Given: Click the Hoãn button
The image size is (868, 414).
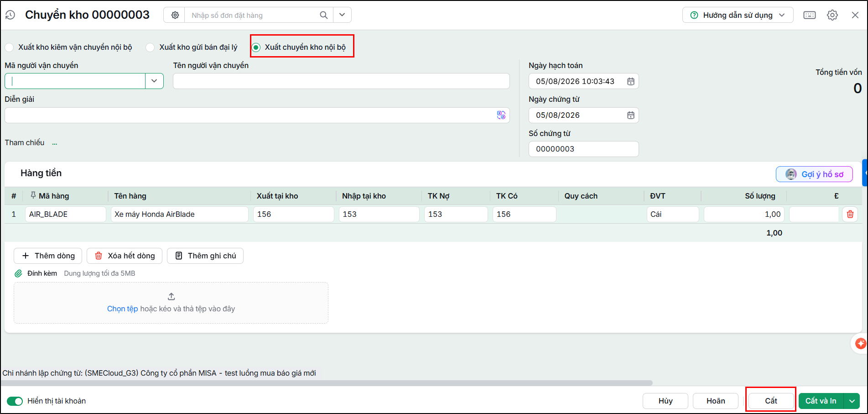Looking at the screenshot, I should coord(716,401).
